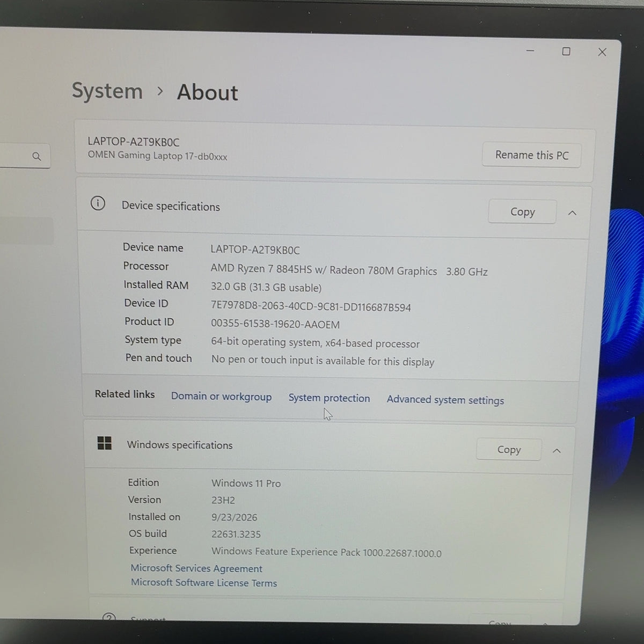Click the installed RAM value 32.0 GB

(228, 287)
